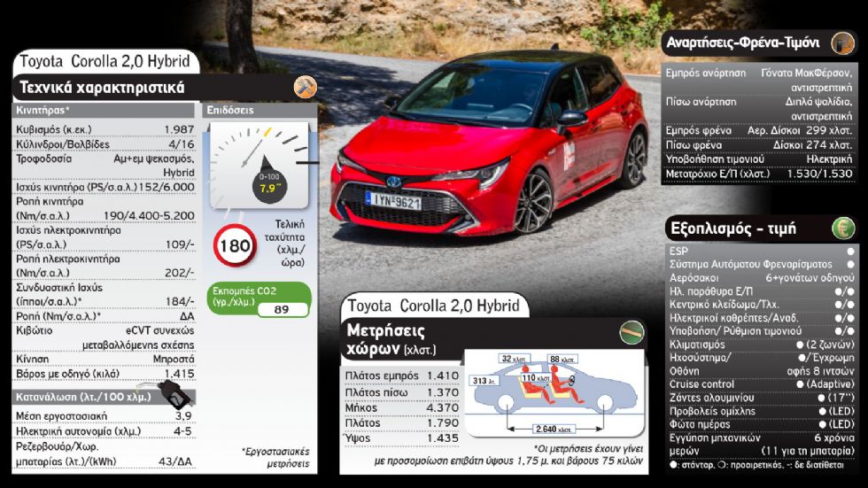This screenshot has width=868, height=488.
Task: Click the 'Τροφοδοσία' row
Action: point(105,165)
